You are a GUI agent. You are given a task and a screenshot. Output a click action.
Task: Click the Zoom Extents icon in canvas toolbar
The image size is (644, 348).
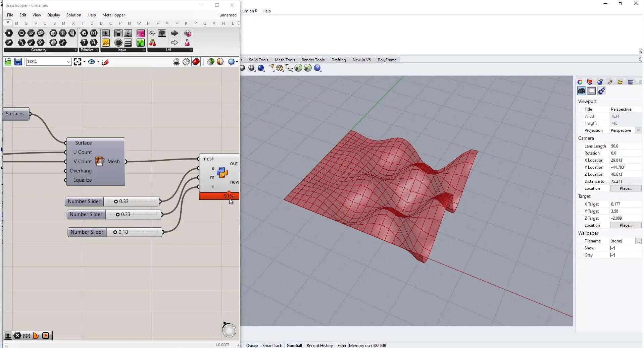pos(78,62)
